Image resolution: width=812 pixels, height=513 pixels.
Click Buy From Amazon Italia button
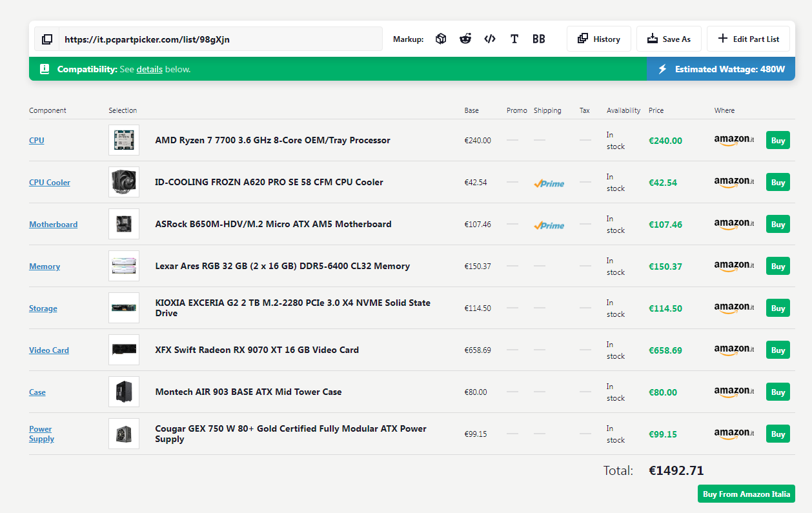tap(746, 494)
